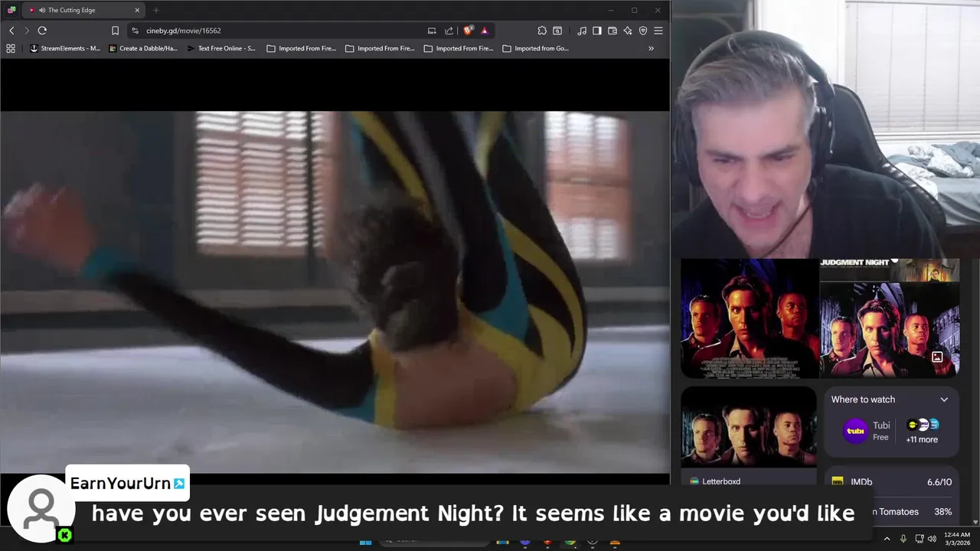
Task: Bookmark this page with the bookmark icon
Action: 115,31
